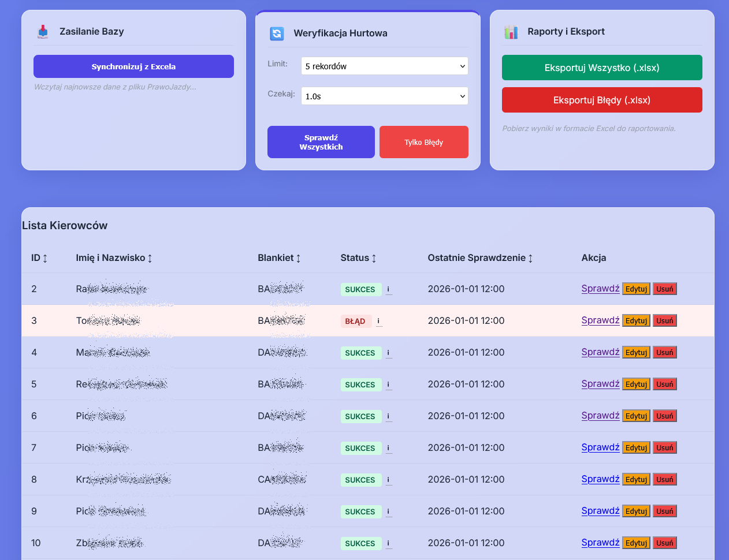Delete driver ID 6 with Usuń
This screenshot has height=560, width=729.
coord(665,416)
